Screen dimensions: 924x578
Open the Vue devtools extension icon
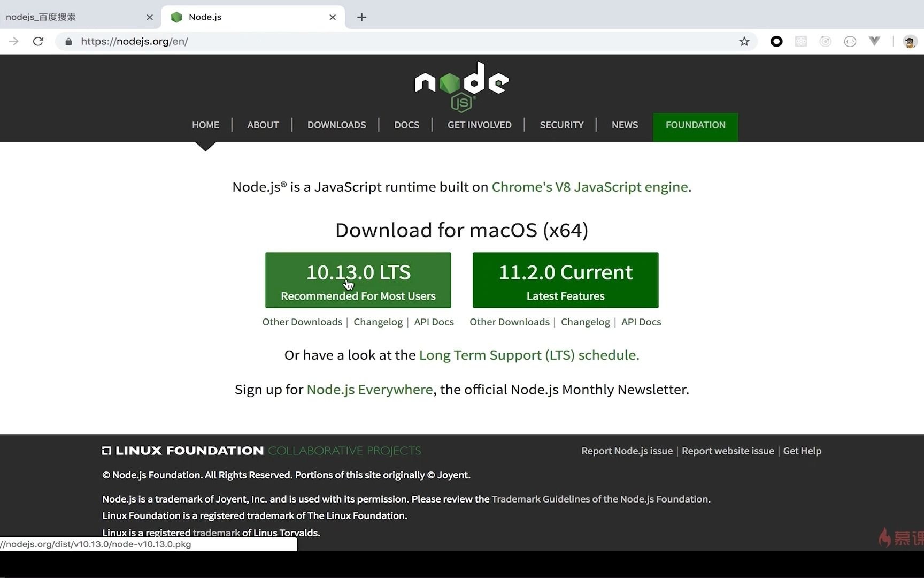875,41
